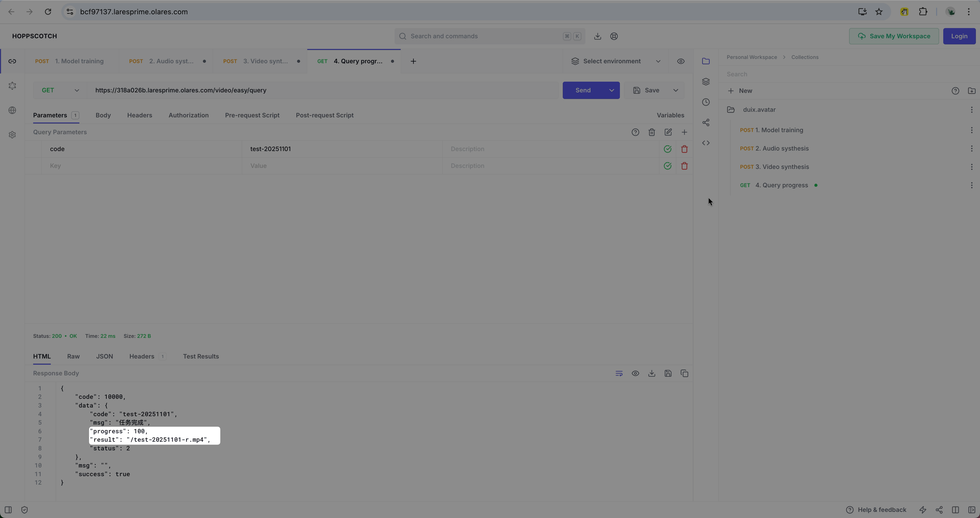Viewport: 980px width, 518px height.
Task: Open the History clock icon in sidebar
Action: (x=706, y=102)
